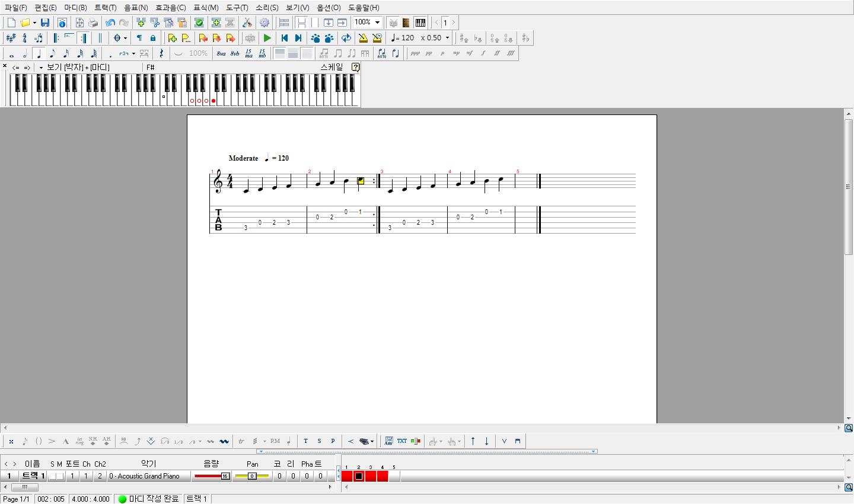Open the 편집(E) menu
The width and height of the screenshot is (854, 504).
[x=46, y=8]
